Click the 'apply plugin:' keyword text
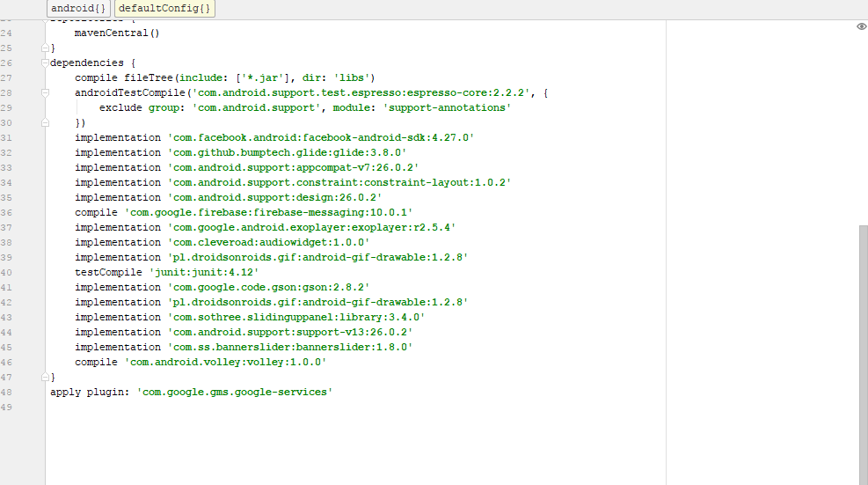The height and width of the screenshot is (485, 868). [90, 393]
